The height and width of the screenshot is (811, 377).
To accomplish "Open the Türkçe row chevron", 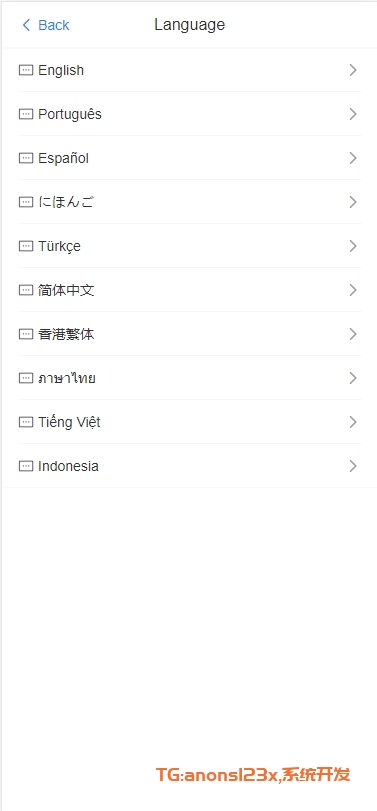I will pyautogui.click(x=353, y=246).
